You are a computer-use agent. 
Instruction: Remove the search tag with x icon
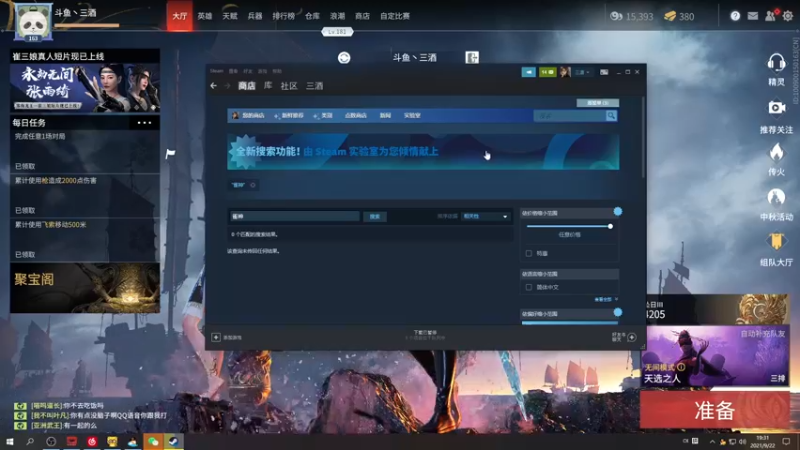pos(253,185)
